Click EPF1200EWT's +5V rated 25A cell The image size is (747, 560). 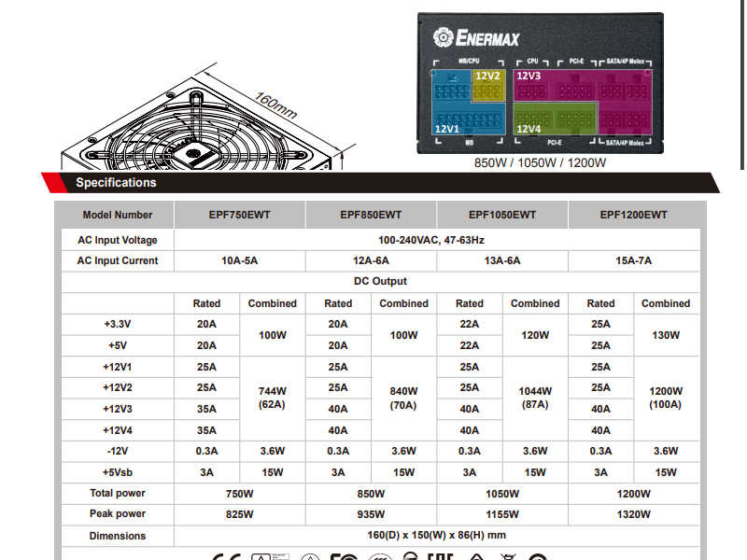pos(600,345)
